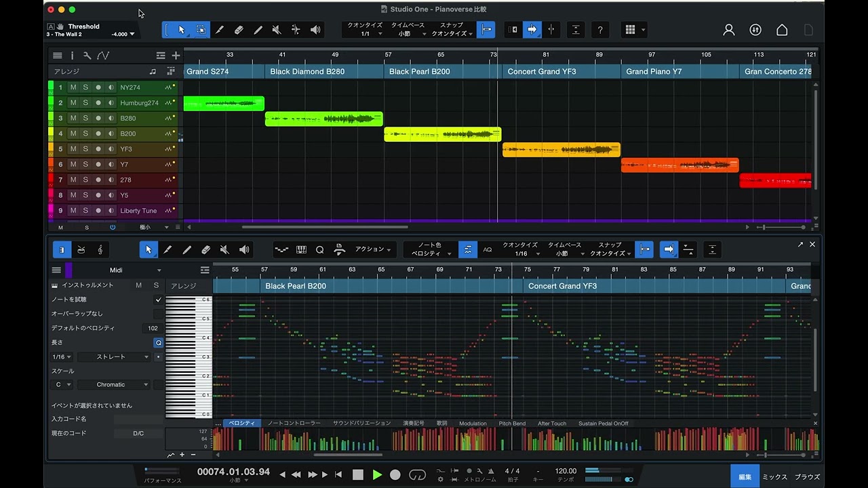Image resolution: width=868 pixels, height=488 pixels.
Task: Open the help question mark button
Action: pos(599,30)
